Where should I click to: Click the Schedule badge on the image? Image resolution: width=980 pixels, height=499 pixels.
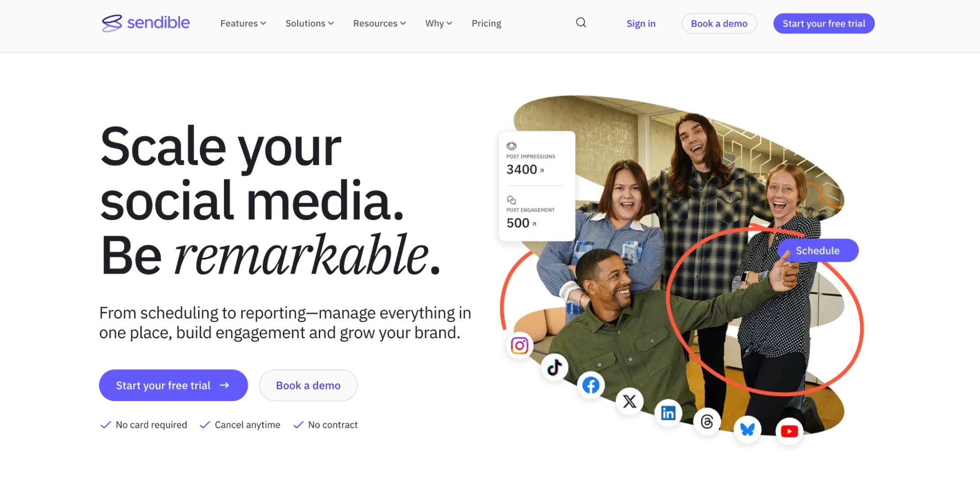817,250
